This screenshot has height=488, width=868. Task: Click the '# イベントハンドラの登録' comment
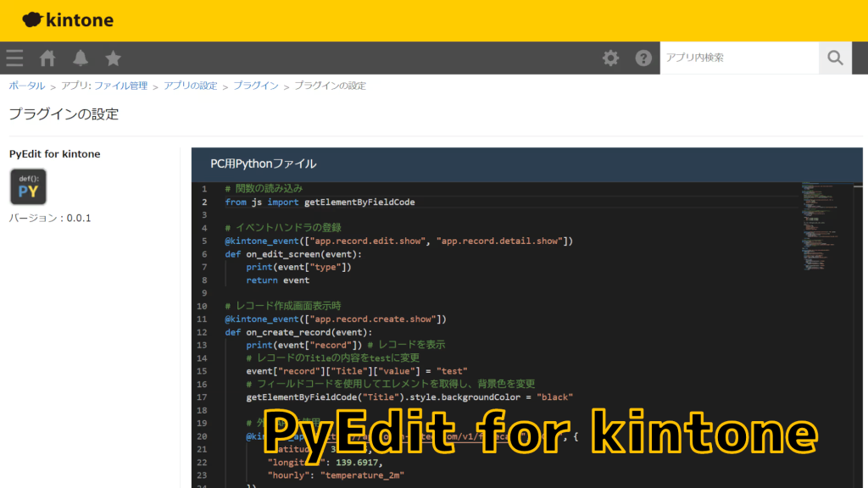pos(283,227)
